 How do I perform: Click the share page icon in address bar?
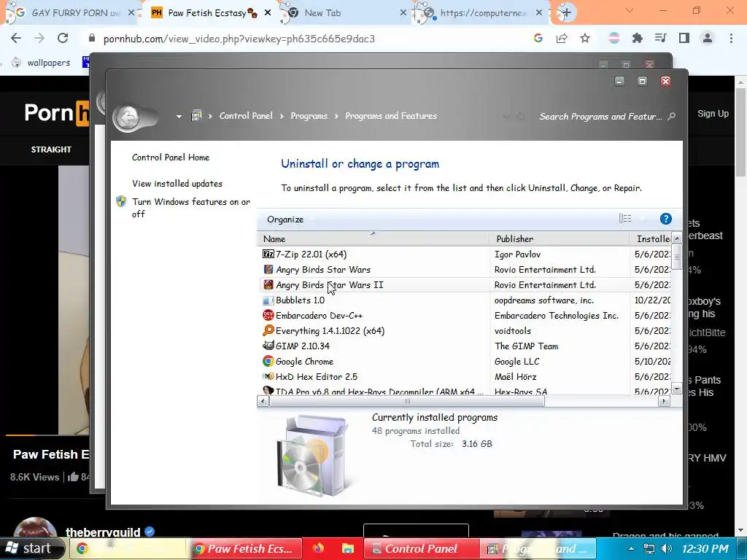(562, 38)
